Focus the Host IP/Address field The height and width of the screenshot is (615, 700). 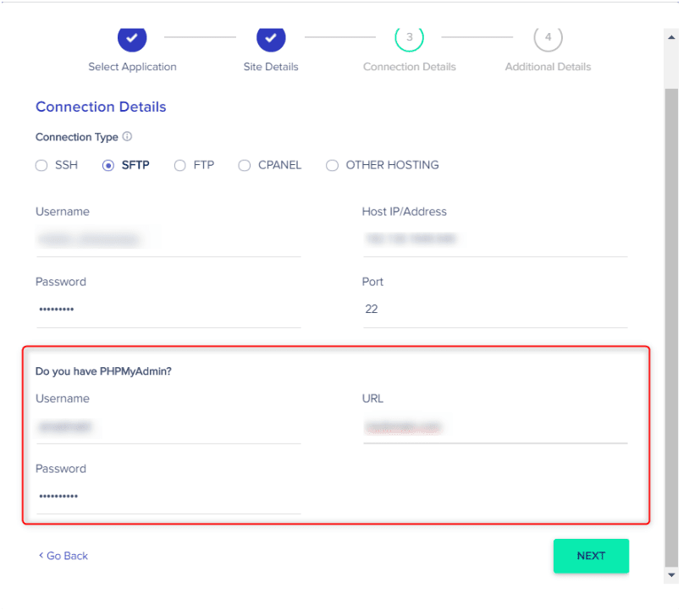[x=494, y=239]
